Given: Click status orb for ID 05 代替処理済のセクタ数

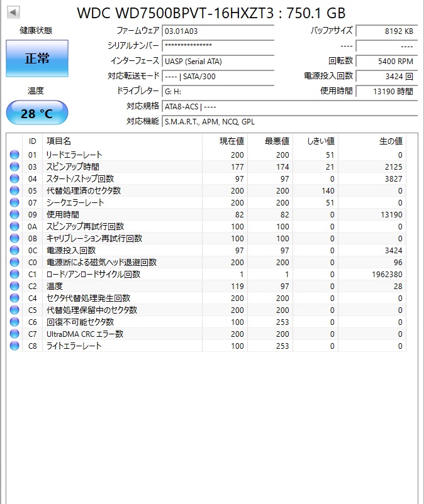Looking at the screenshot, I should 14,190.
